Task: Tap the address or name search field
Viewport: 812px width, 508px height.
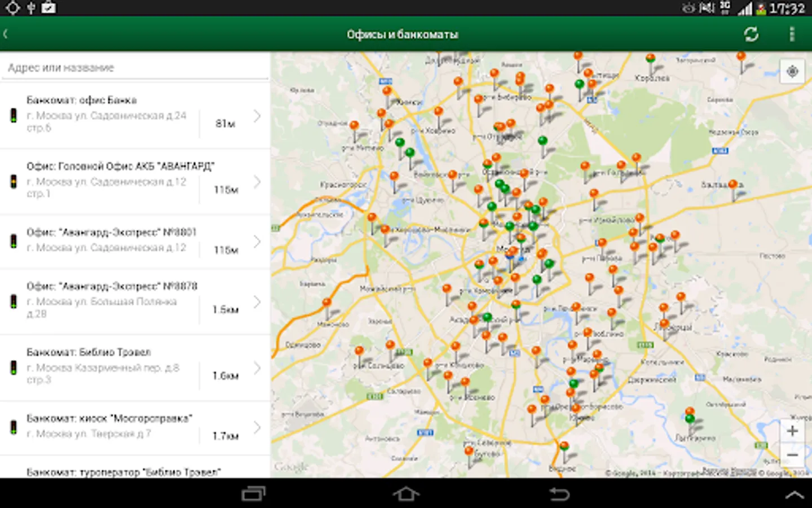Action: pyautogui.click(x=135, y=68)
